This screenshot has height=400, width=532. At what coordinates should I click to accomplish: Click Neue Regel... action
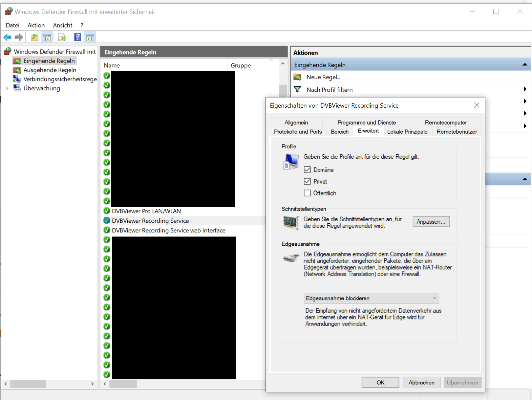coord(323,77)
